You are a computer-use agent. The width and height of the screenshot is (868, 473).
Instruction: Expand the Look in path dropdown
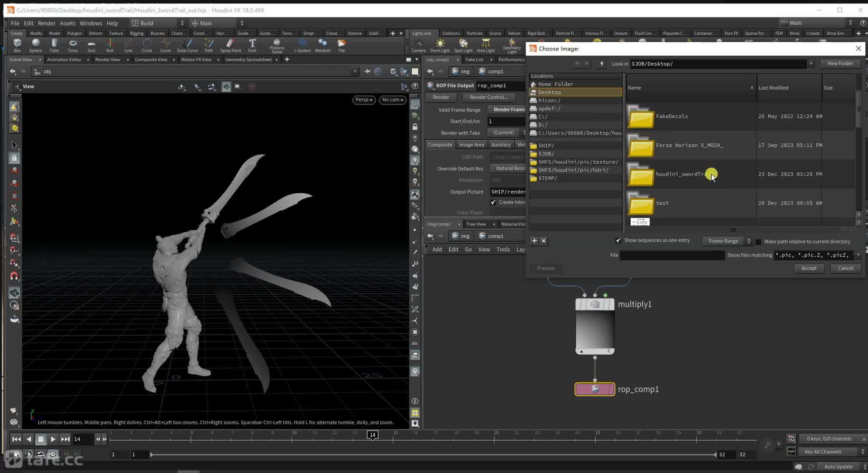click(x=811, y=64)
